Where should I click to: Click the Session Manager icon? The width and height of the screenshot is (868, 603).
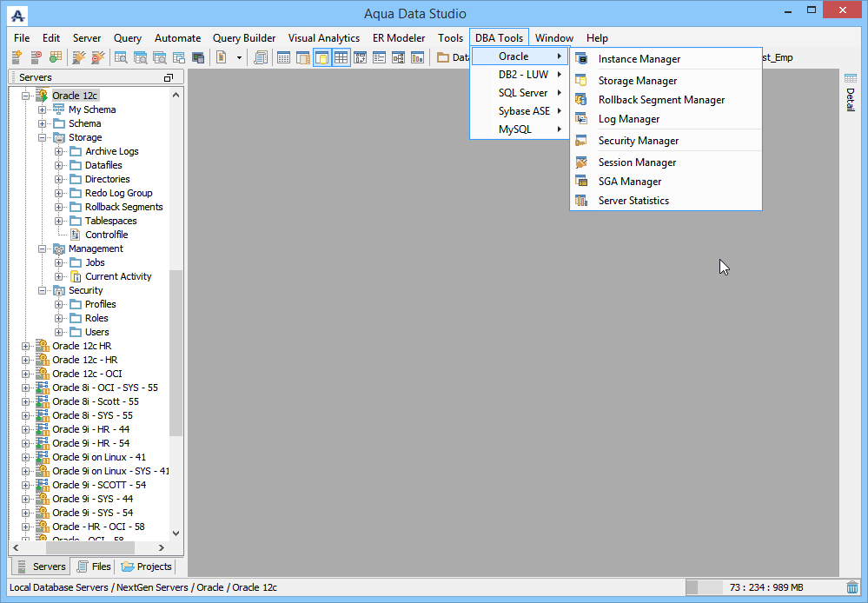(580, 162)
